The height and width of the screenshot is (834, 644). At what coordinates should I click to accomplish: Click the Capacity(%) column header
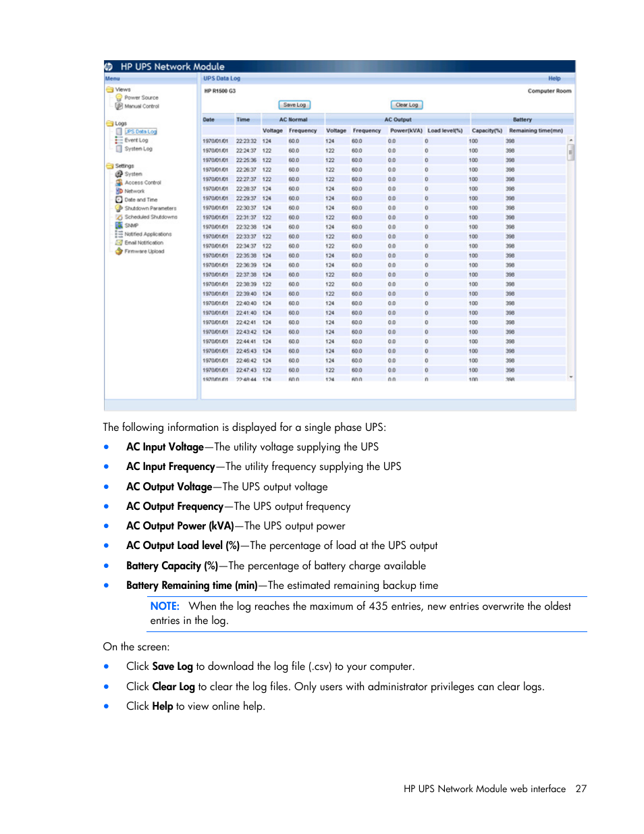coord(487,130)
